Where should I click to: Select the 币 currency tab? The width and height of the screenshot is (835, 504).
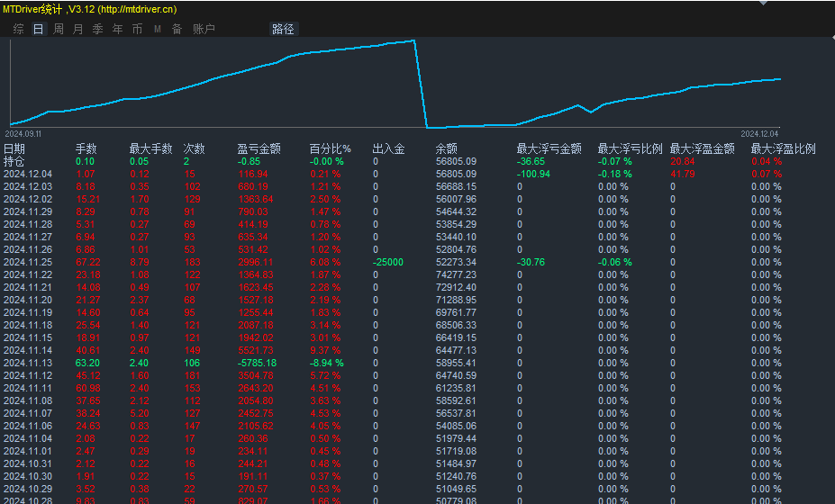pos(137,29)
